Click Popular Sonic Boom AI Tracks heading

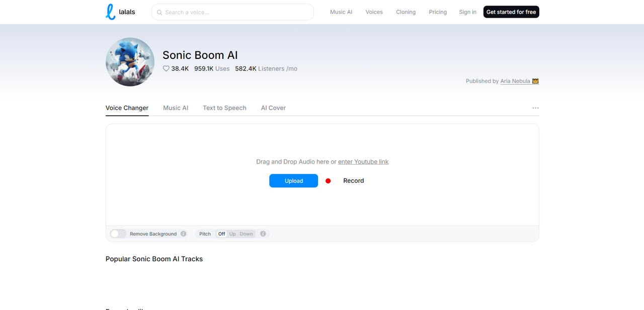(154, 259)
